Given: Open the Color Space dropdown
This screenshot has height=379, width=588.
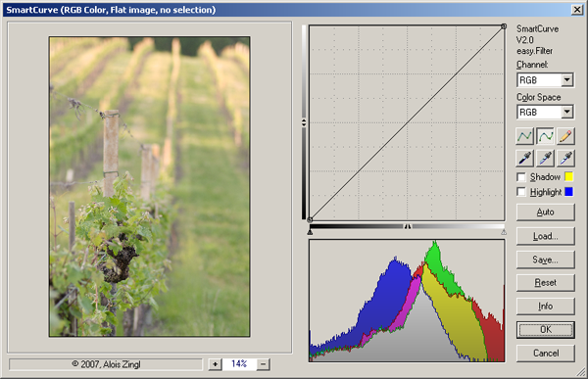Looking at the screenshot, I should coord(545,112).
